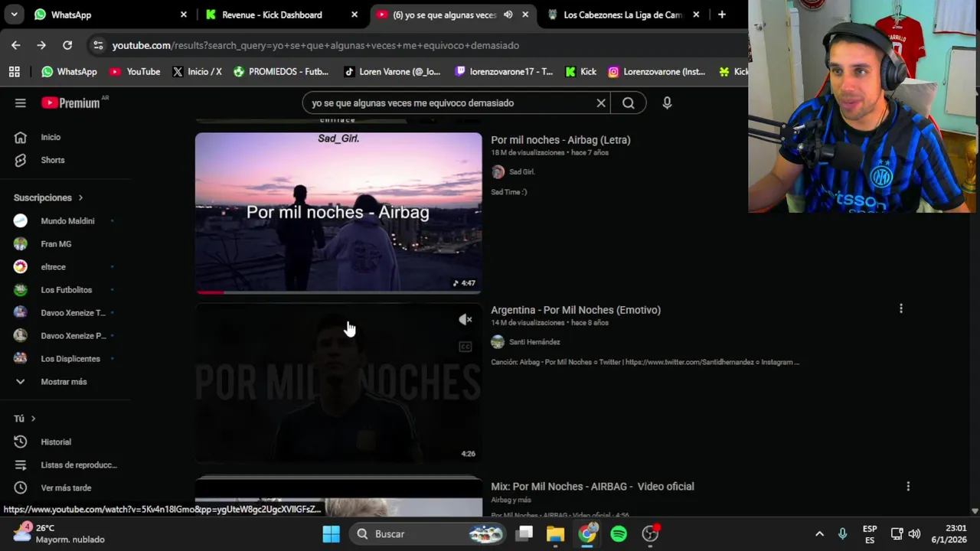
Task: Click the browser address bar URL
Action: tap(315, 45)
